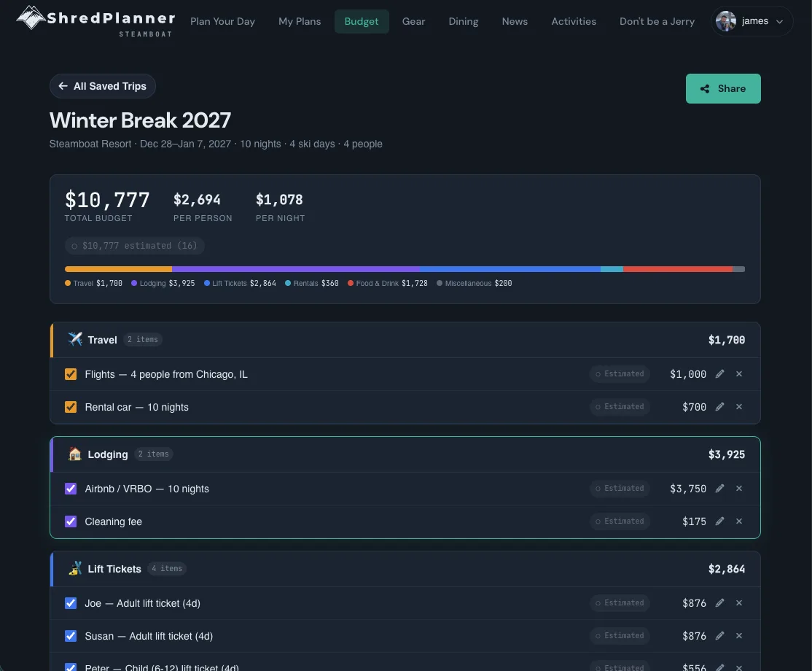
Task: Click the Share button
Action: click(x=723, y=88)
